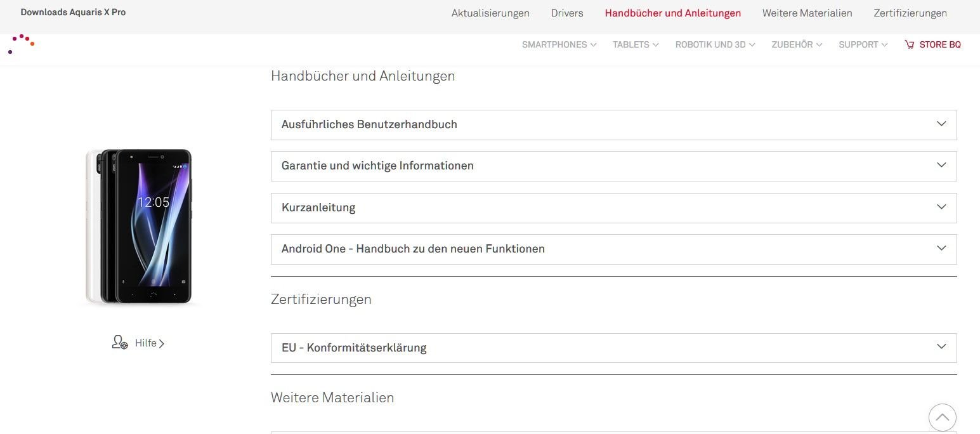Screen dimensions: 980x434
Task: Open the Zubehör dropdown menu
Action: pyautogui.click(x=797, y=44)
